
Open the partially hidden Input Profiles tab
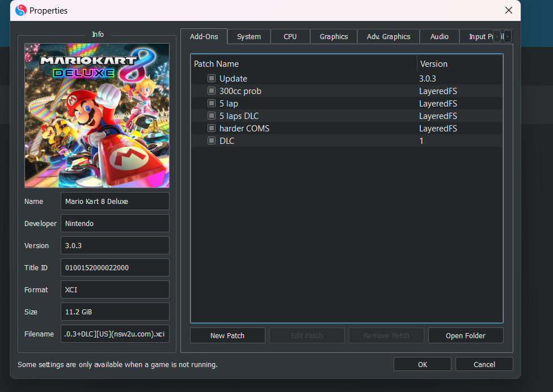pos(480,37)
